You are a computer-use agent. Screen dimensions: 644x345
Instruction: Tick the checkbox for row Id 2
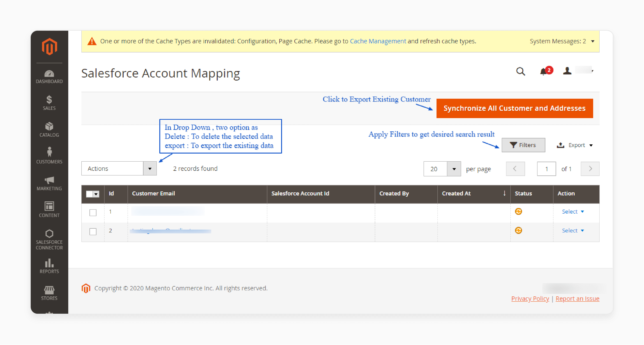[93, 231]
